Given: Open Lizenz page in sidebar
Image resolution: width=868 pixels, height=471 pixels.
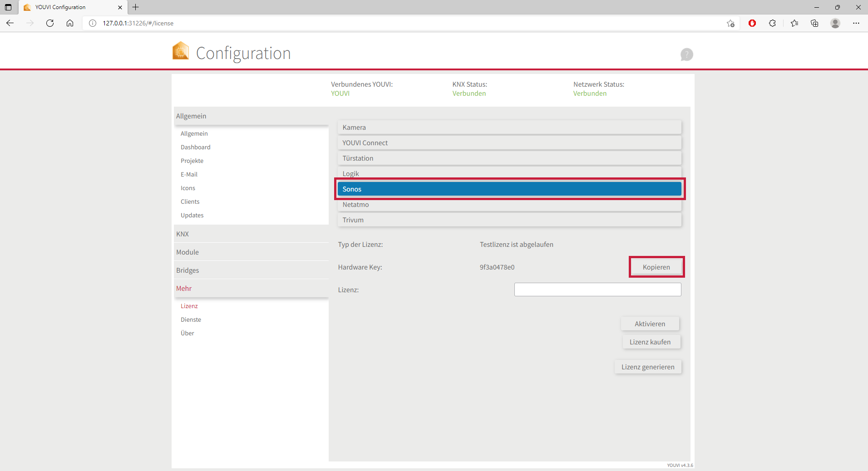Looking at the screenshot, I should coord(189,306).
